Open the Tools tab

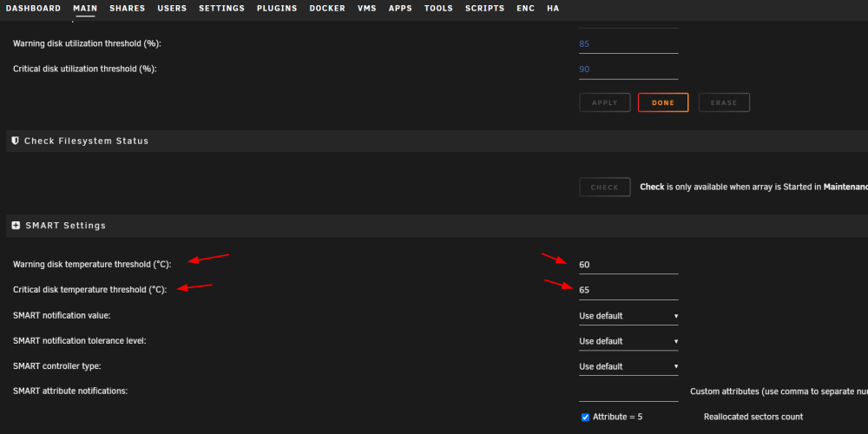coord(439,9)
